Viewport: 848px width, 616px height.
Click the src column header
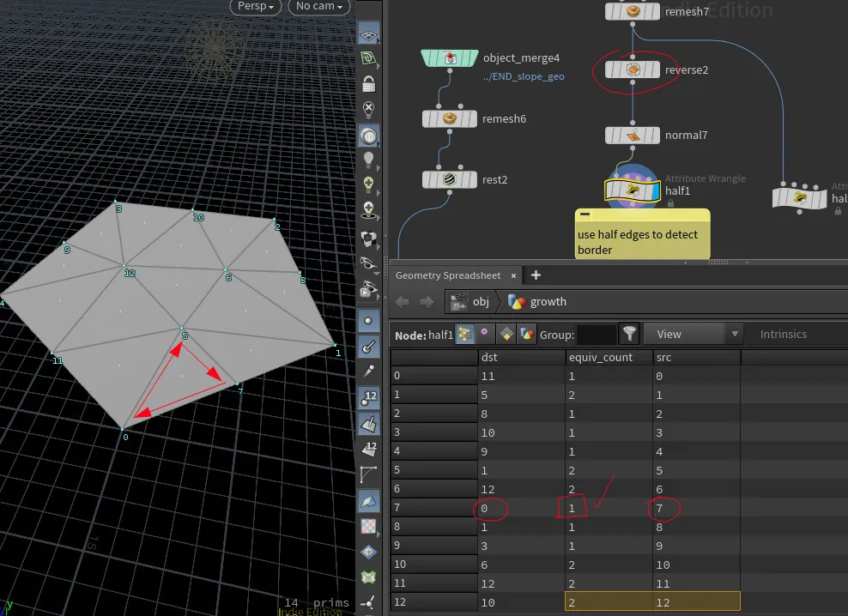point(697,358)
